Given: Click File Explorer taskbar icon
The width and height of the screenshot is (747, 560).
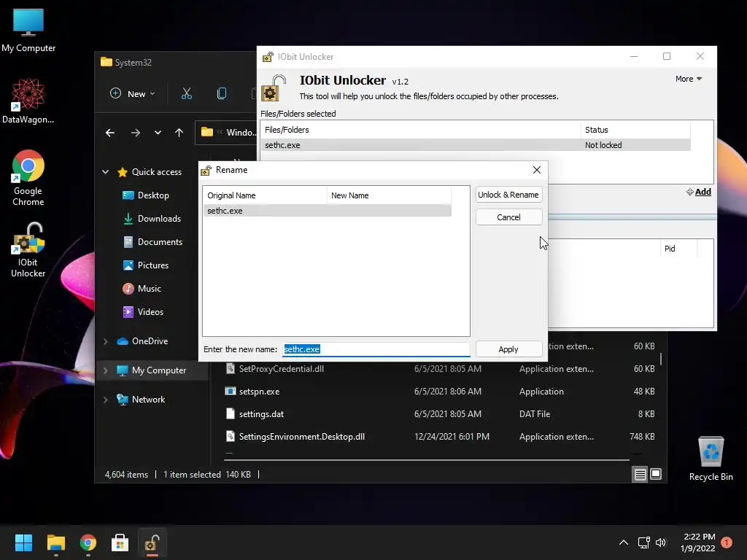Looking at the screenshot, I should 55,542.
